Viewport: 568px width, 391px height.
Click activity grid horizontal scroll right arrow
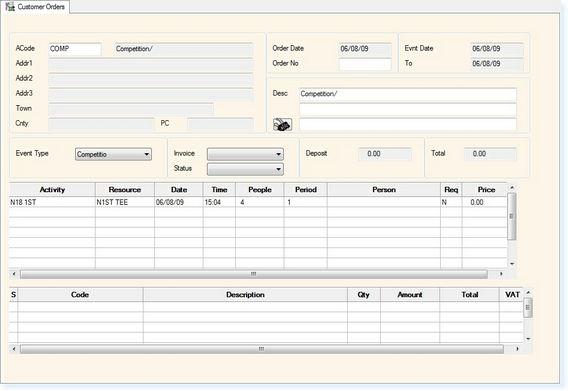point(501,274)
